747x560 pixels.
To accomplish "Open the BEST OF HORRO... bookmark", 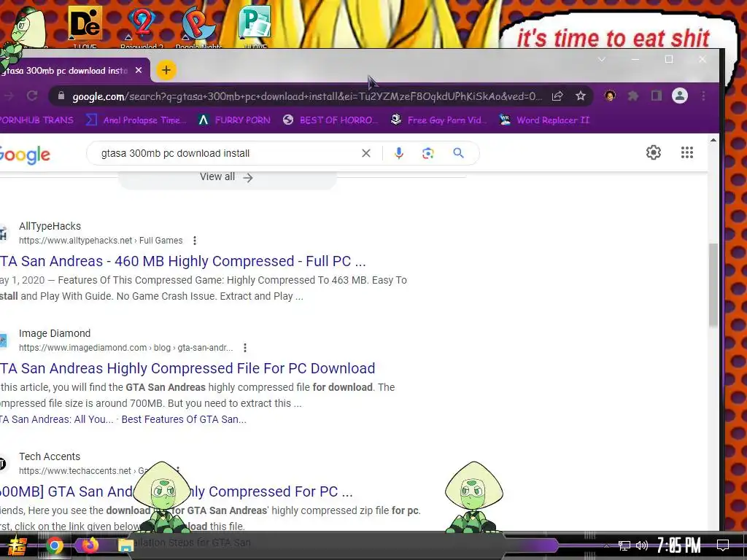I will pyautogui.click(x=330, y=120).
